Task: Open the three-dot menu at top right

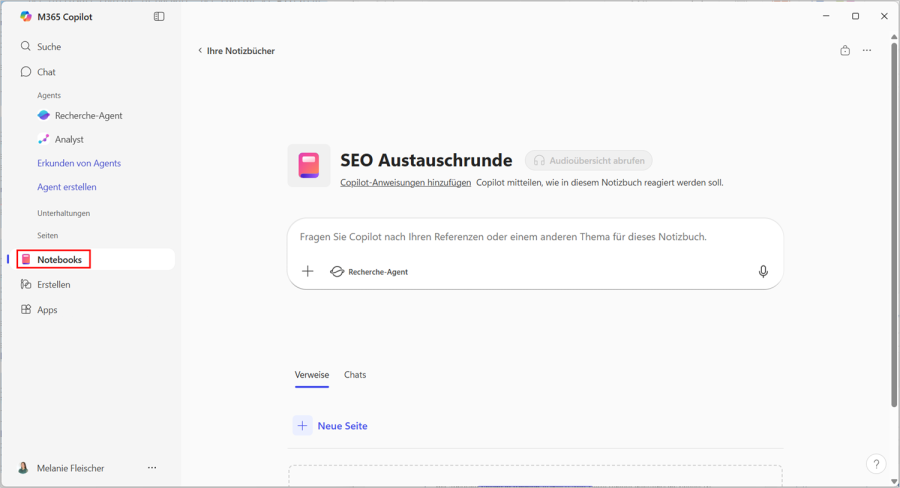Action: pos(867,51)
